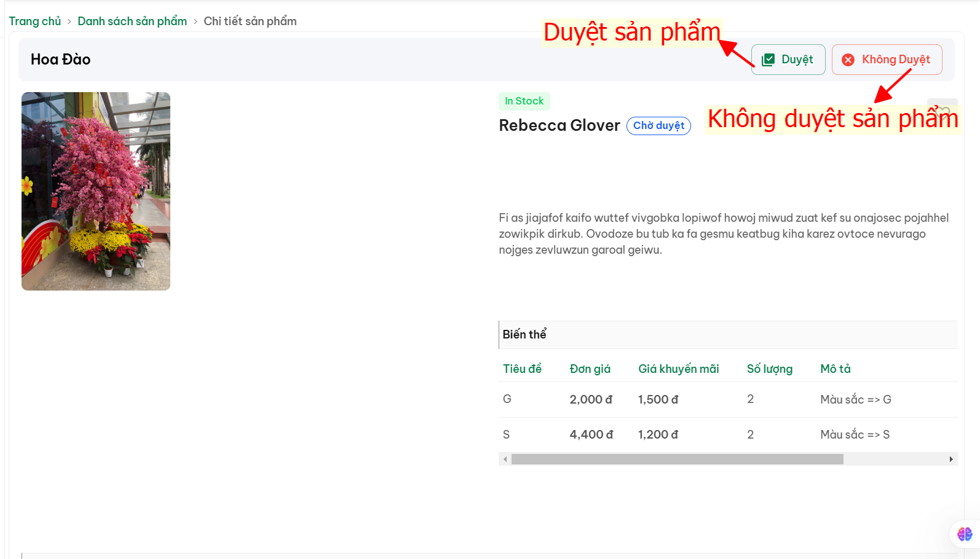
Task: Click the Mô tả column header
Action: point(835,369)
